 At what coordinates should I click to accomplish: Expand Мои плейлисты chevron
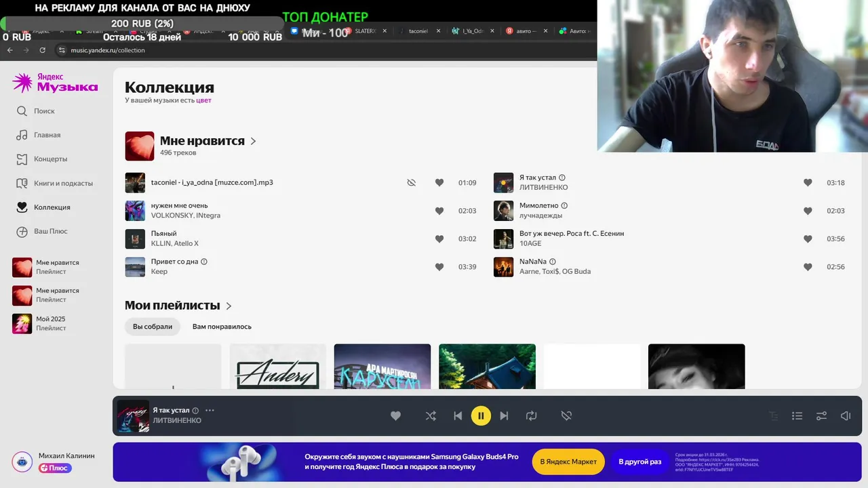point(229,306)
